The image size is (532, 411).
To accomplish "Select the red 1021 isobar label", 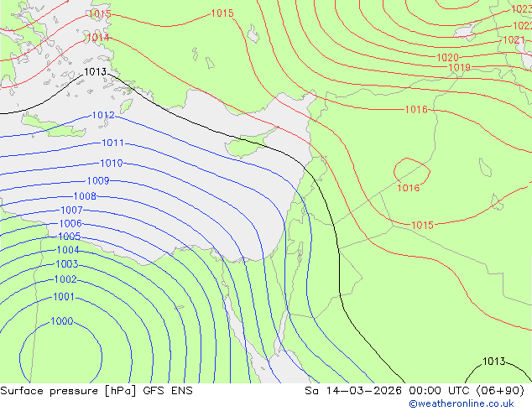I will 514,40.
